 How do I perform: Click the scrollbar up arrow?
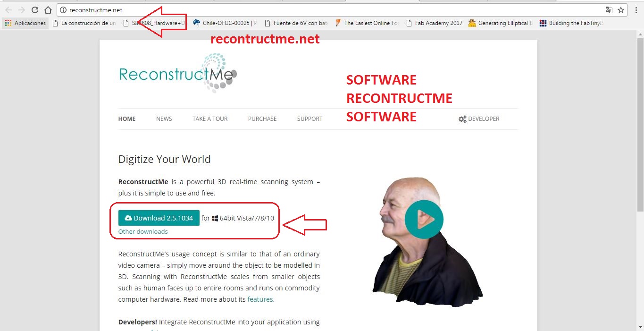640,35
